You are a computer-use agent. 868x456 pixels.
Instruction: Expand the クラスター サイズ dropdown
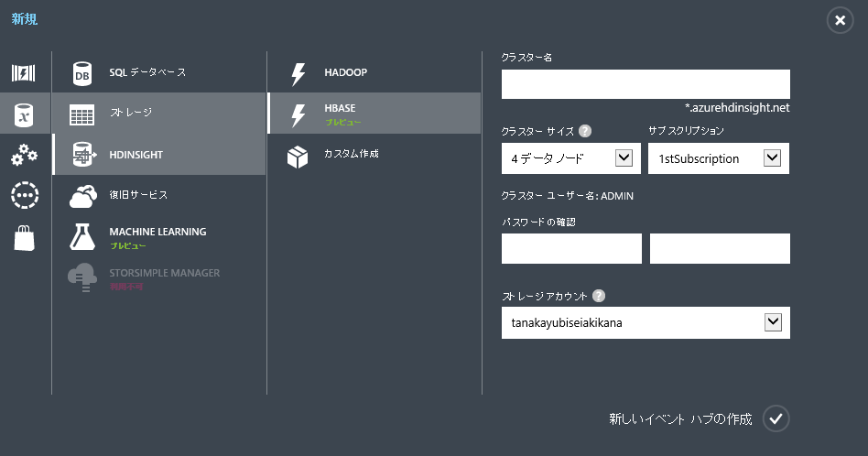[624, 158]
